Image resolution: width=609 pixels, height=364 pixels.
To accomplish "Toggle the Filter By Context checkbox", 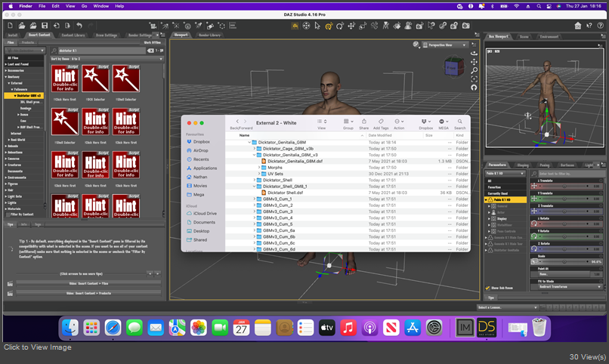I will pyautogui.click(x=8, y=214).
